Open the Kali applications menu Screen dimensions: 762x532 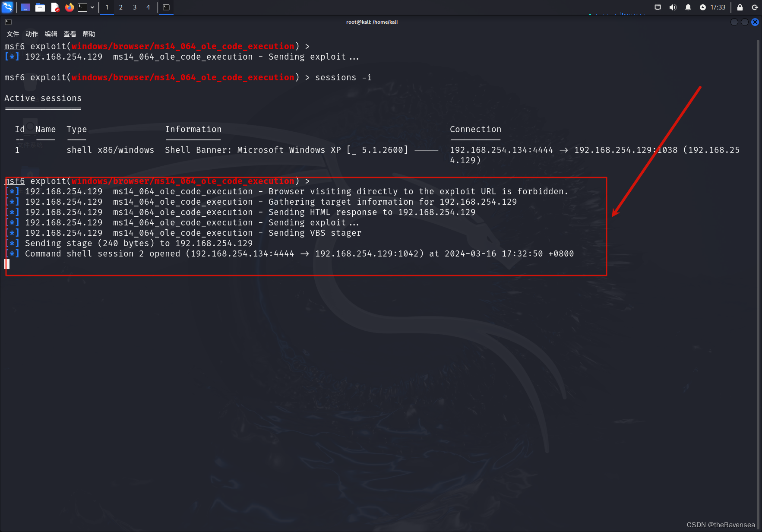tap(8, 7)
